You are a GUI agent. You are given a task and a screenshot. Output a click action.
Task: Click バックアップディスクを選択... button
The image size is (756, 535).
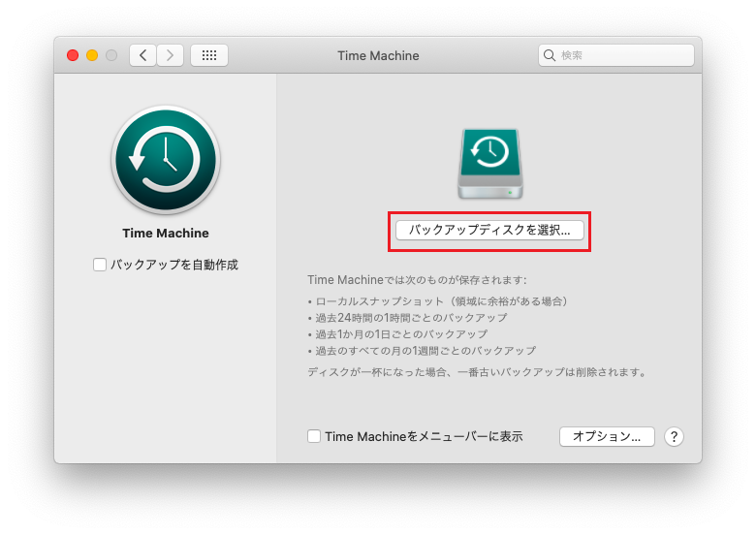(489, 230)
